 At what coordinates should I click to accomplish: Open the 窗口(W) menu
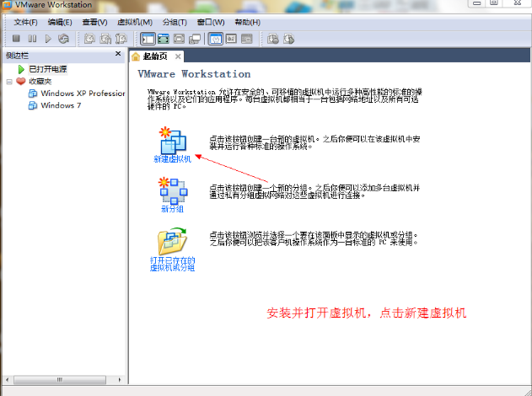pyautogui.click(x=211, y=23)
